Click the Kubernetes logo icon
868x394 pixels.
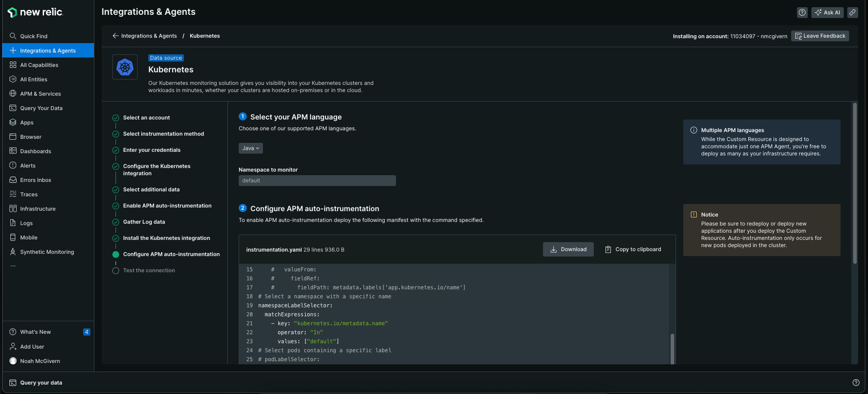(x=125, y=67)
